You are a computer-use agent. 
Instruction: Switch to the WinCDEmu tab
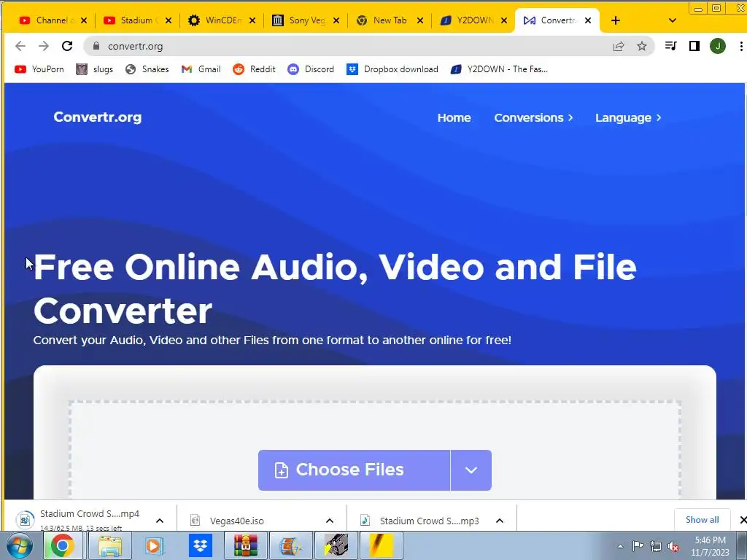point(220,20)
